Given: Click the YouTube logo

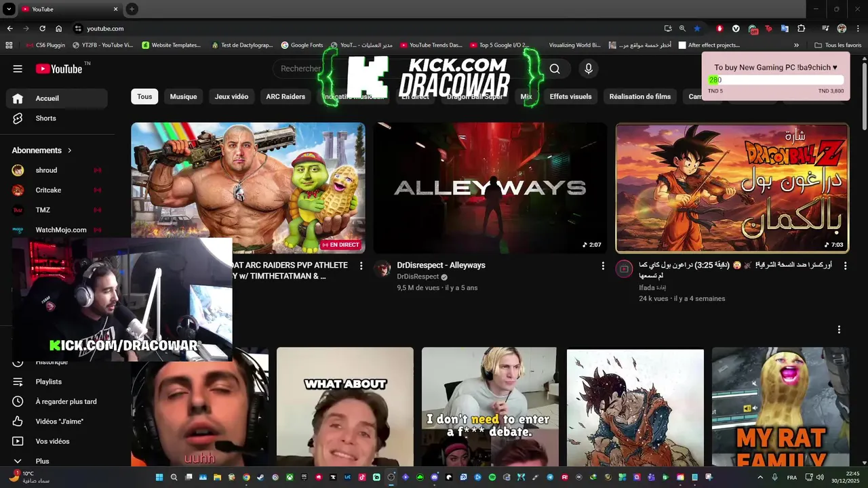Looking at the screenshot, I should [x=59, y=68].
